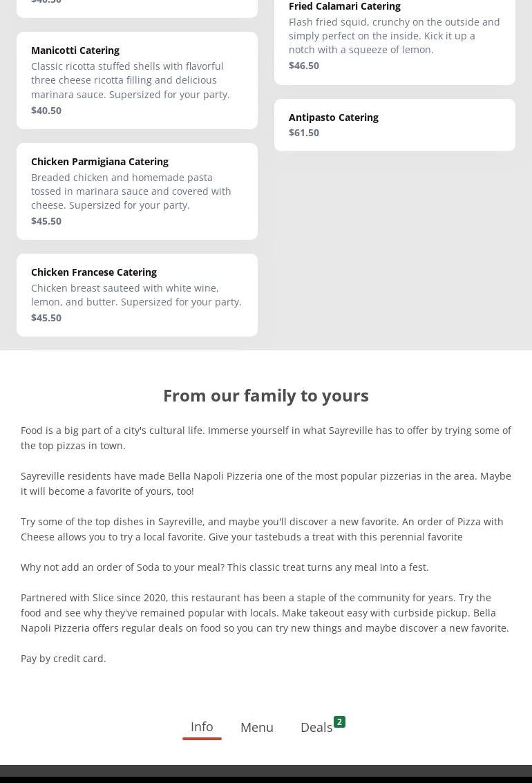Open the Menu tab

tap(257, 727)
